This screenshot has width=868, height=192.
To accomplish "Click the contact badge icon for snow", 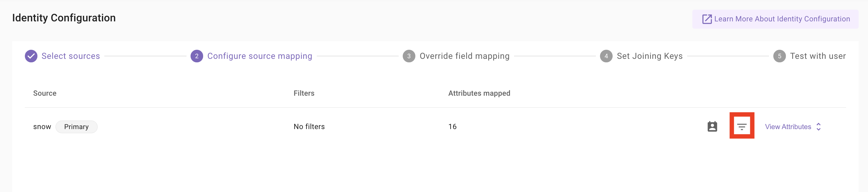I will click(712, 126).
